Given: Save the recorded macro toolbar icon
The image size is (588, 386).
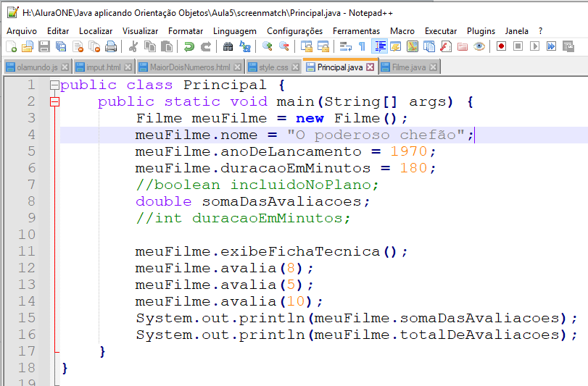Looking at the screenshot, I should [x=568, y=46].
